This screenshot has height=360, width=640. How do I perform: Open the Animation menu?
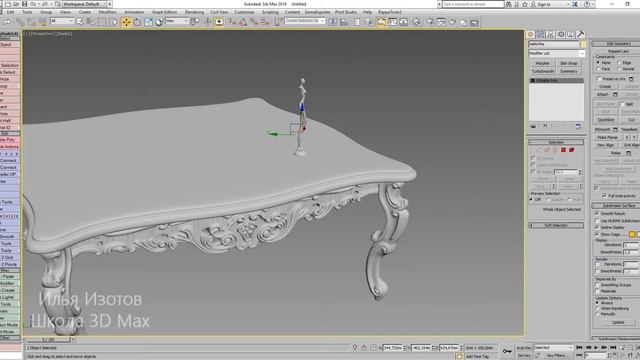134,12
